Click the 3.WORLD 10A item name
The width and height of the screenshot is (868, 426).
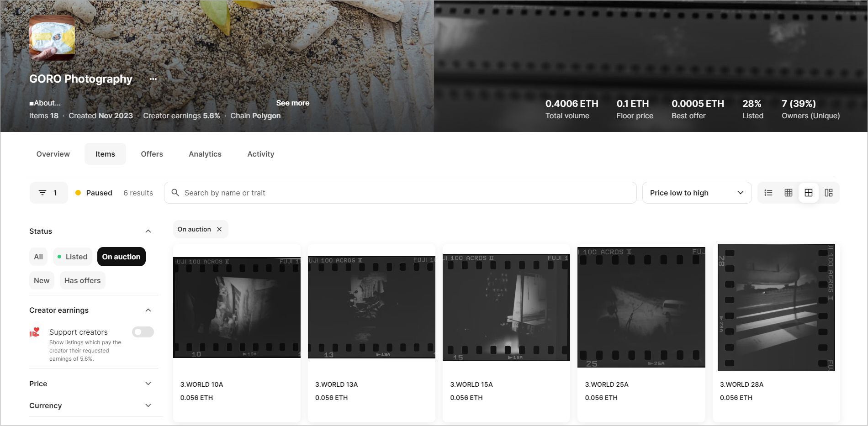(202, 384)
